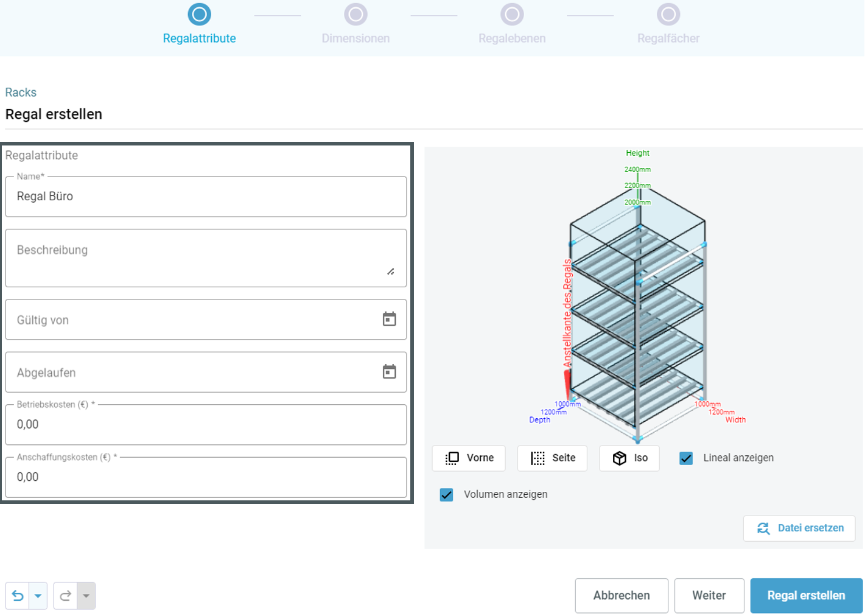The width and height of the screenshot is (865, 616).
Task: Switch to Vorne front view
Action: click(469, 458)
